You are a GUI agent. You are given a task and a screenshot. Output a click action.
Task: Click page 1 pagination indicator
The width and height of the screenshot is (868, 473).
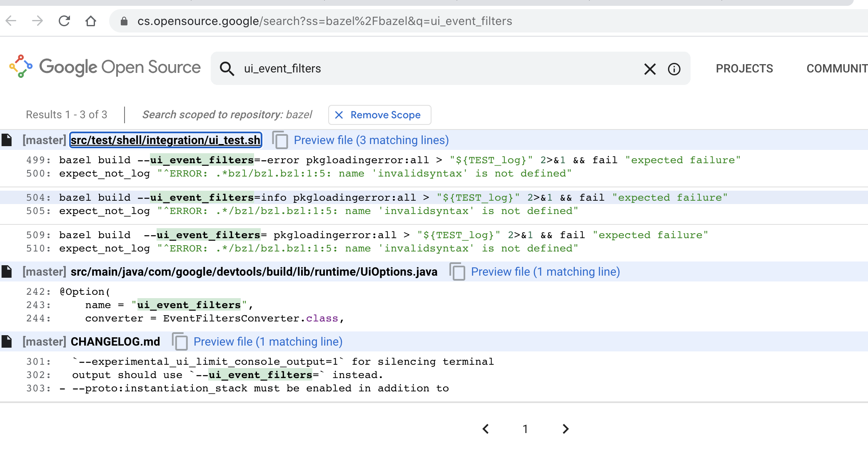[x=525, y=429]
